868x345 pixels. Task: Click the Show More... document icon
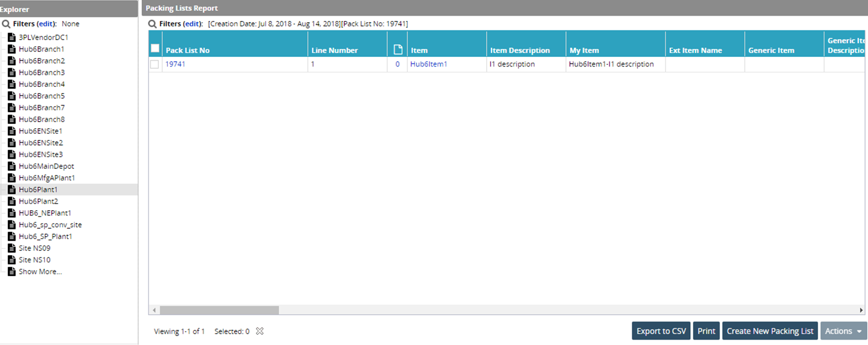point(11,272)
